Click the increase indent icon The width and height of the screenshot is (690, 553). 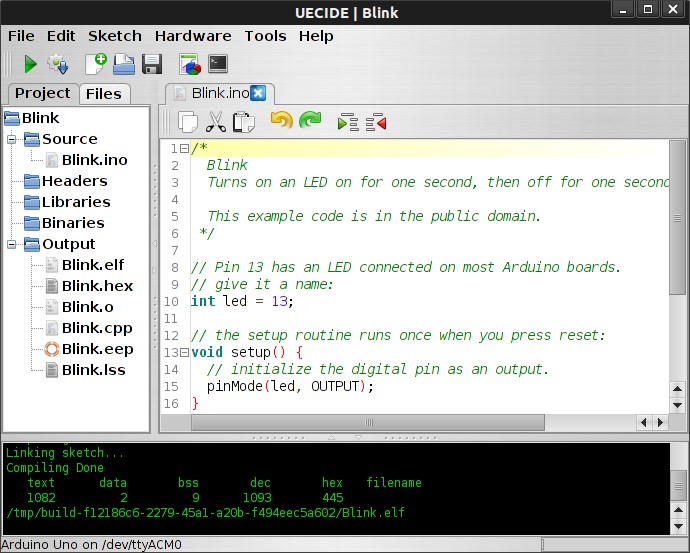pyautogui.click(x=348, y=122)
